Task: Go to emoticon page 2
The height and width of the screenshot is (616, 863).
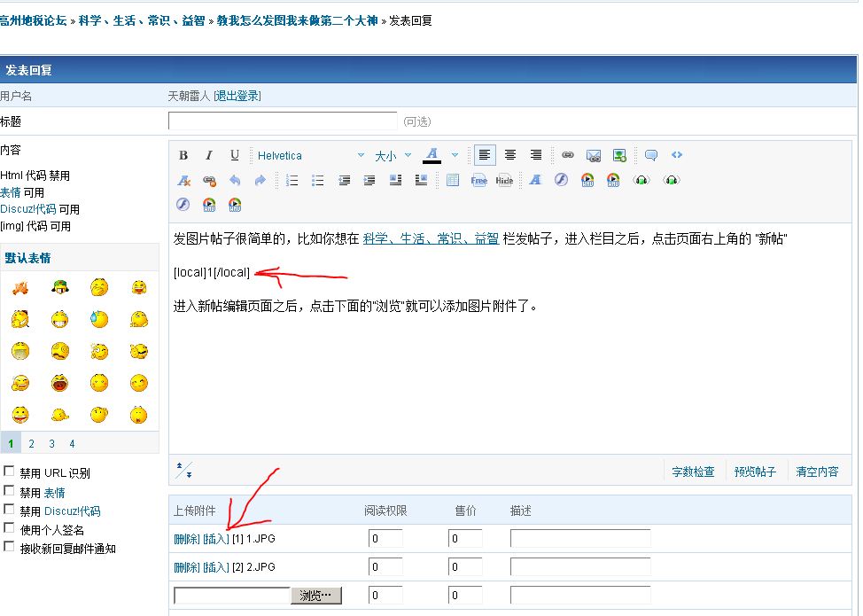Action: click(31, 443)
